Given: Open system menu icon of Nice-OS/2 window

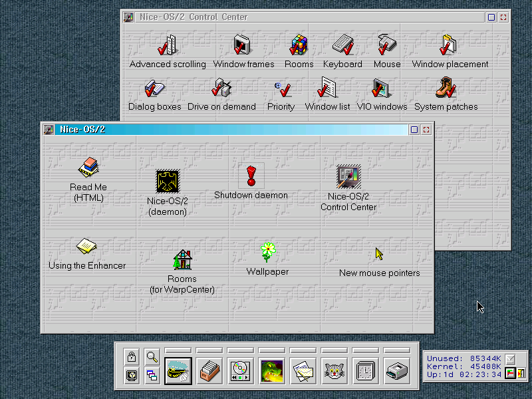Looking at the screenshot, I should 49,129.
